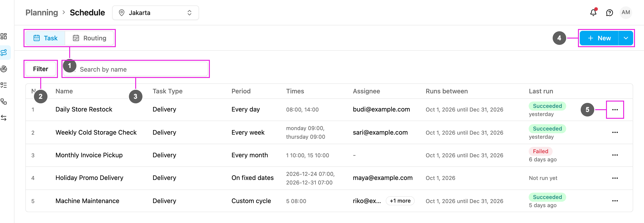Expand the New button dropdown arrow
The width and height of the screenshot is (644, 223).
click(x=625, y=38)
